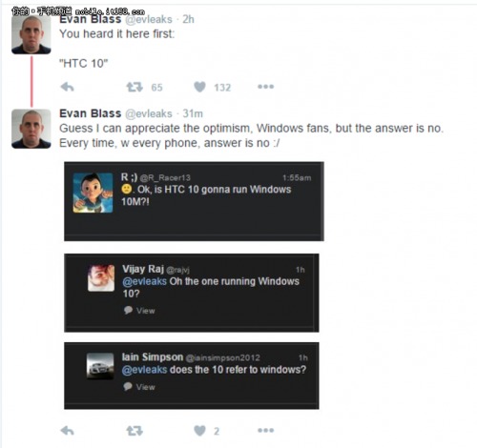Open the 31m timestamp of second tweet

(193, 113)
